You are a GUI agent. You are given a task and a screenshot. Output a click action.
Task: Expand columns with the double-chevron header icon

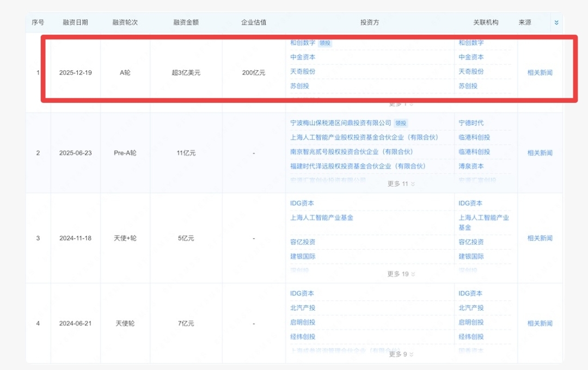tap(556, 22)
